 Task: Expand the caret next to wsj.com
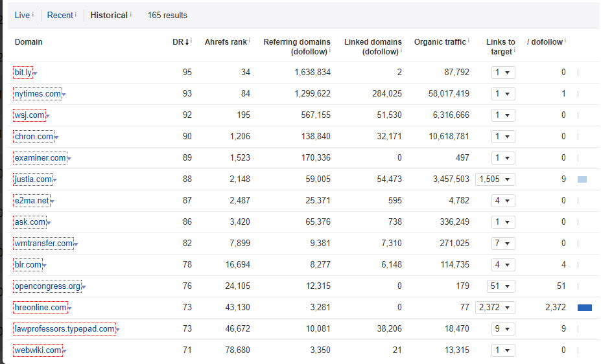[x=48, y=116]
